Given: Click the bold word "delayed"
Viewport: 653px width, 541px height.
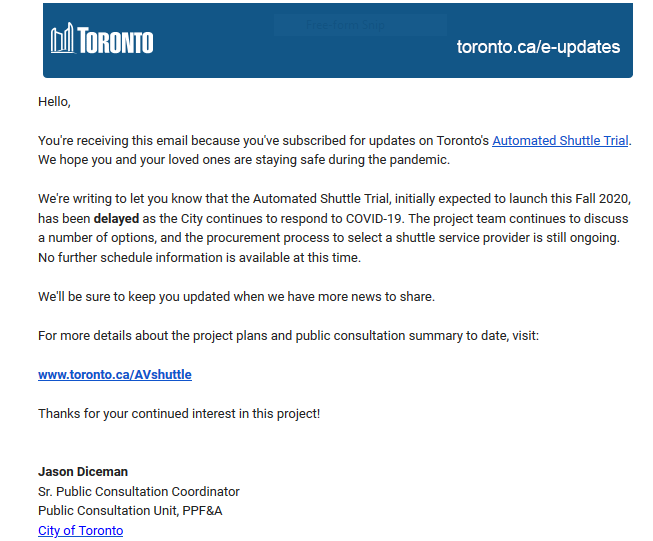Looking at the screenshot, I should [x=116, y=218].
